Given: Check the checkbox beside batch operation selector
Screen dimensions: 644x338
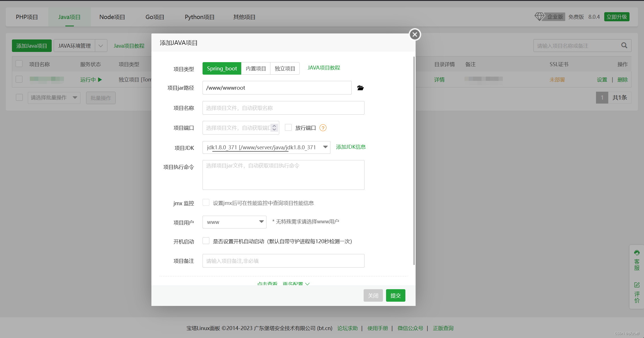Looking at the screenshot, I should [x=19, y=97].
